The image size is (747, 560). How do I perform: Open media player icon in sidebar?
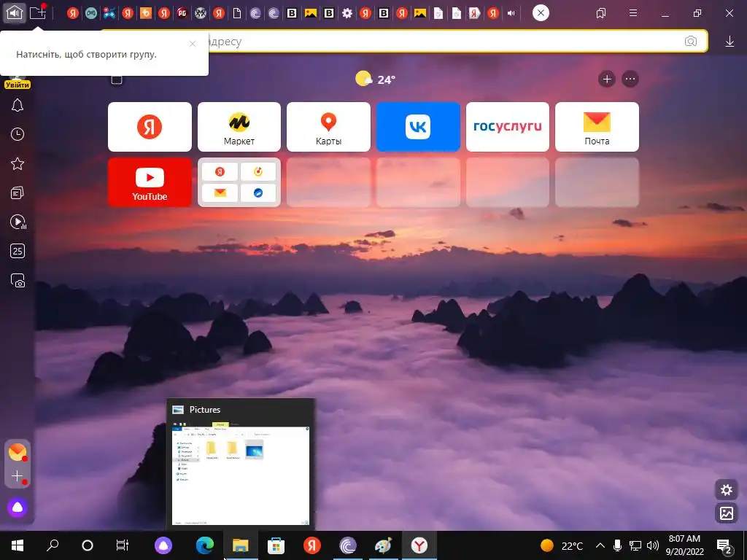tap(18, 222)
